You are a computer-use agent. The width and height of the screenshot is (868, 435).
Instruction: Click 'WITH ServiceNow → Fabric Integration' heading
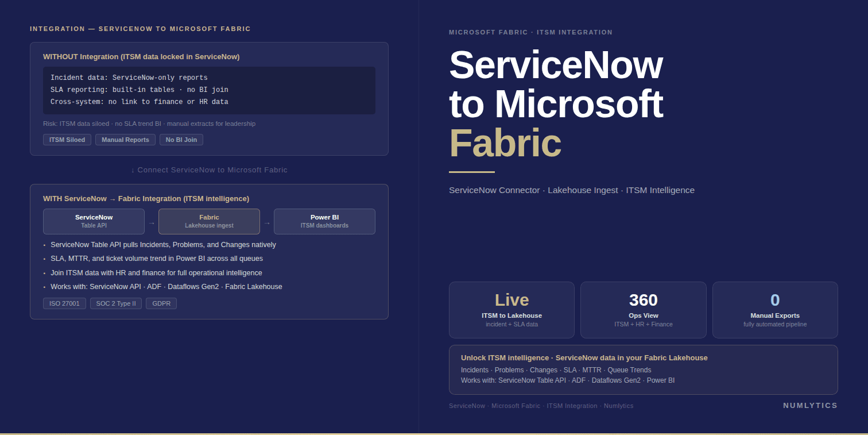pos(146,198)
